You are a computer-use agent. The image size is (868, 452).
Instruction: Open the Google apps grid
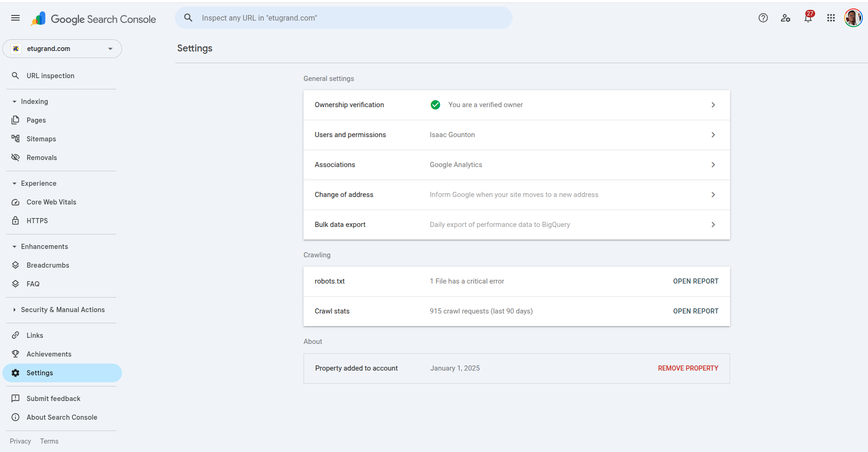(x=831, y=18)
